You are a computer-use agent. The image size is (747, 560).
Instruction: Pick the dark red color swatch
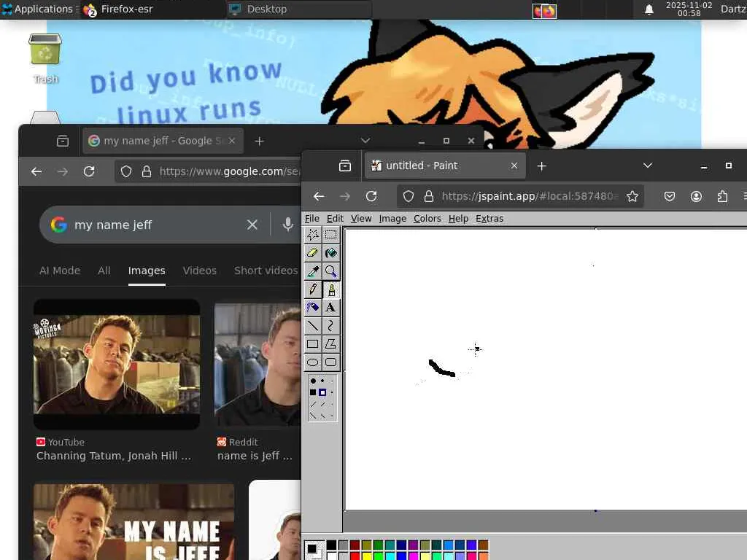pos(355,545)
